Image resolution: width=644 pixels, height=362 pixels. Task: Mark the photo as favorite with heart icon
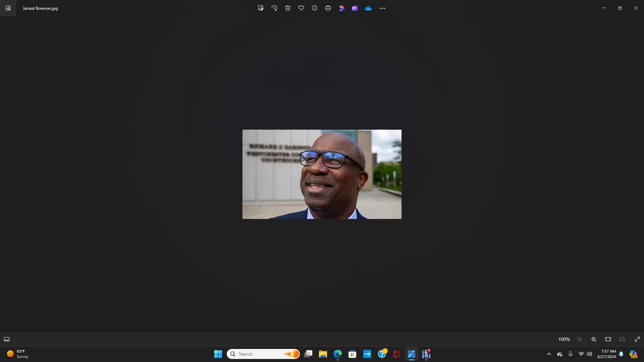(x=301, y=8)
